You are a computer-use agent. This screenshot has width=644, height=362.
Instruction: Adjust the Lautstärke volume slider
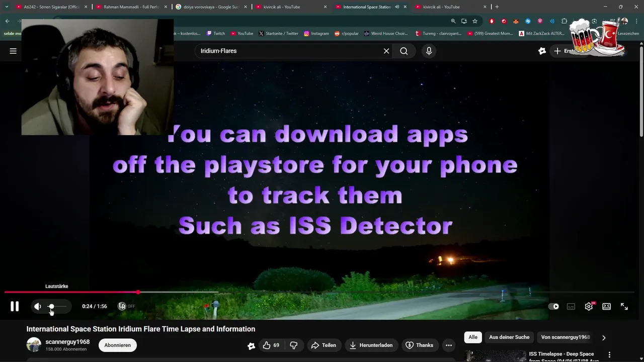tap(57, 306)
